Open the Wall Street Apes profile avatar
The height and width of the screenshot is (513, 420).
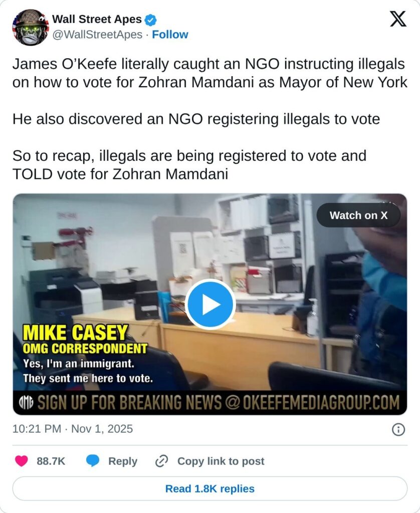point(31,27)
